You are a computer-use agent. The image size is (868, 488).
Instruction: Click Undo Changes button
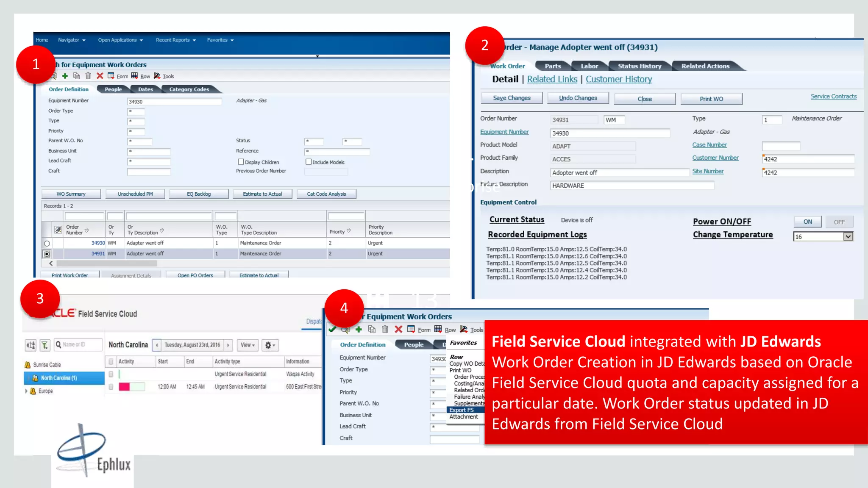point(578,98)
